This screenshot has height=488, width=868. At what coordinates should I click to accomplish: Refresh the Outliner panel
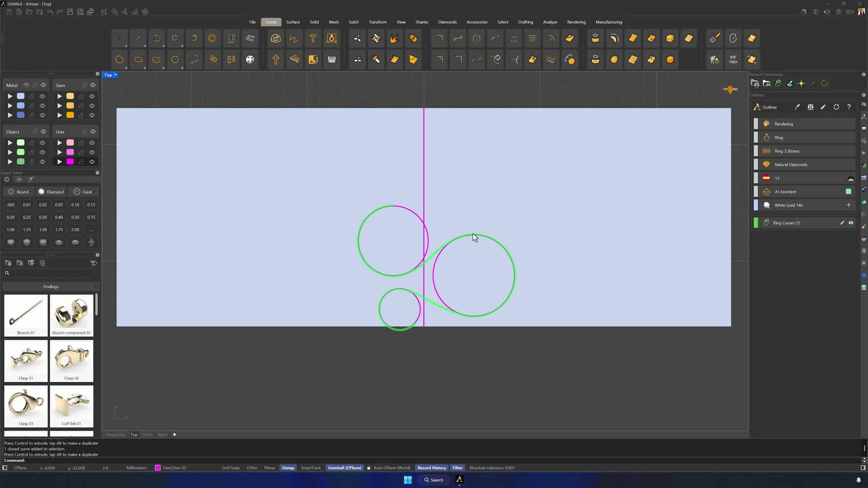coord(836,107)
